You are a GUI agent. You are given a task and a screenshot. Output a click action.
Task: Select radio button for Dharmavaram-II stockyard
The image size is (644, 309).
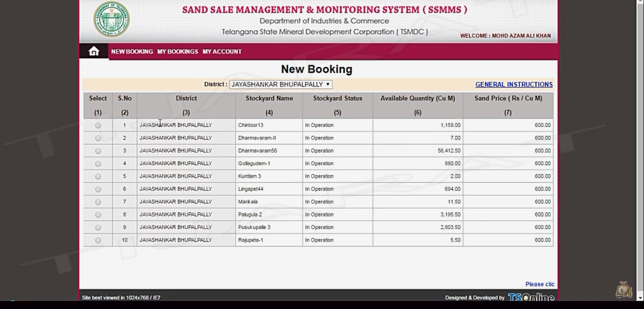[98, 138]
